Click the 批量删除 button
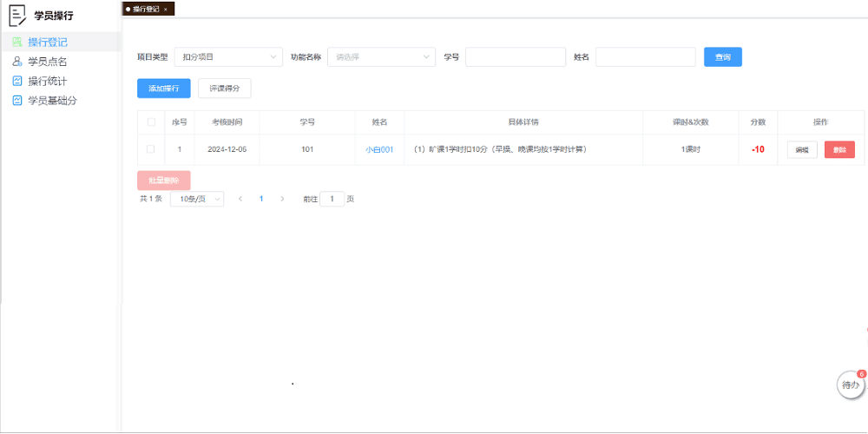Image resolution: width=868 pixels, height=434 pixels. (164, 181)
